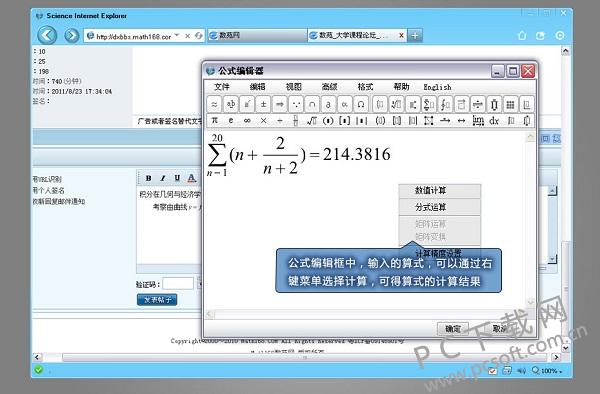
Task: Open the 帮助 menu
Action: tap(401, 87)
